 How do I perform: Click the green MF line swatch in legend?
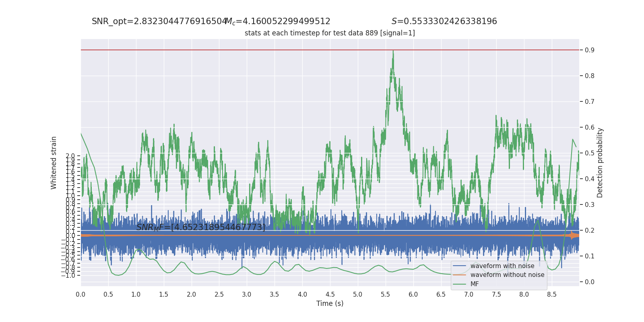[x=459, y=284]
